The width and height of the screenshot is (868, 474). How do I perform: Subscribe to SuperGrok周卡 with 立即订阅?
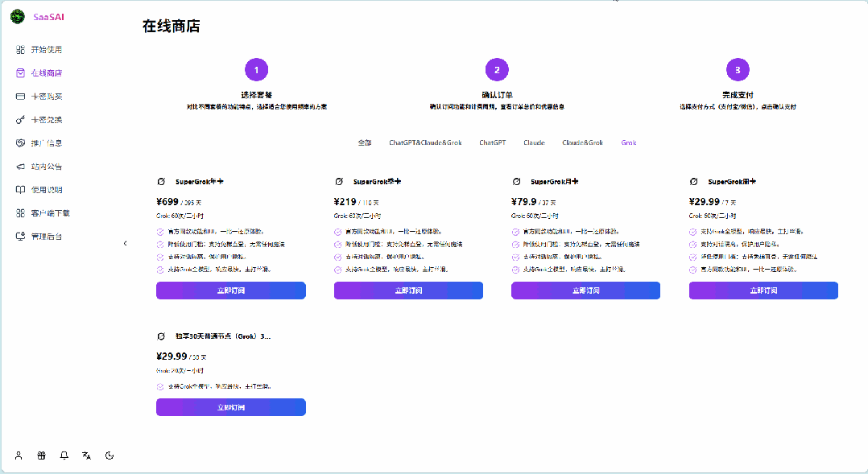click(763, 291)
